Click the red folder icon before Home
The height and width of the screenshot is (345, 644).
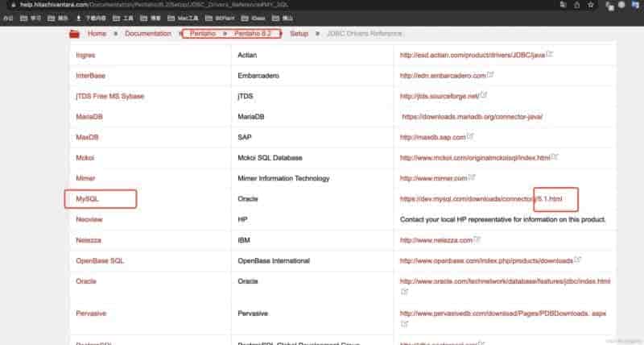click(75, 34)
